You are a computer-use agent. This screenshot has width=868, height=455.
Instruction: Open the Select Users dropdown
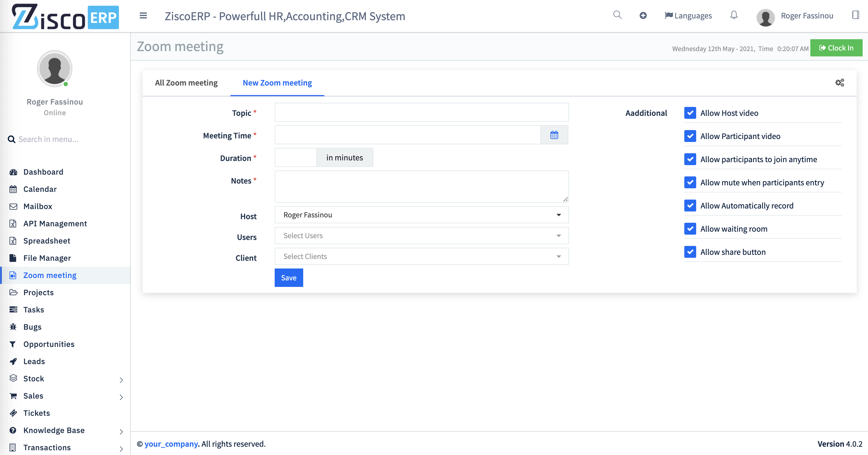coord(422,236)
